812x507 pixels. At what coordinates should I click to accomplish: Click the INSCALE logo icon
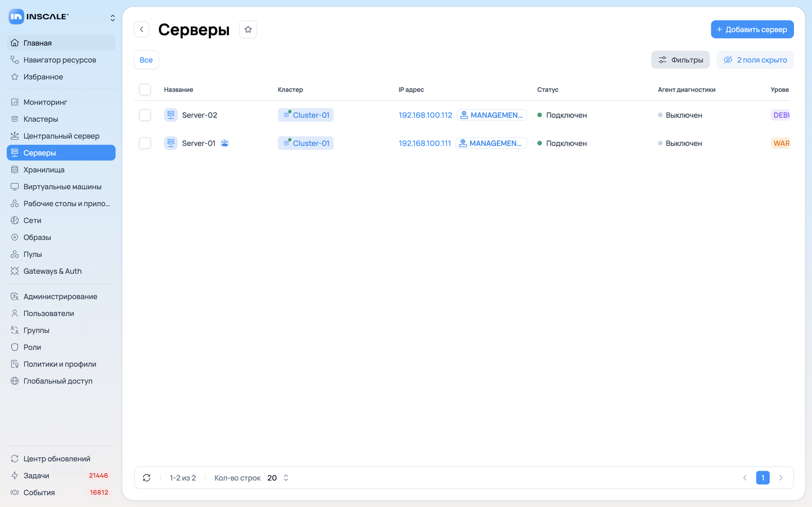16,17
